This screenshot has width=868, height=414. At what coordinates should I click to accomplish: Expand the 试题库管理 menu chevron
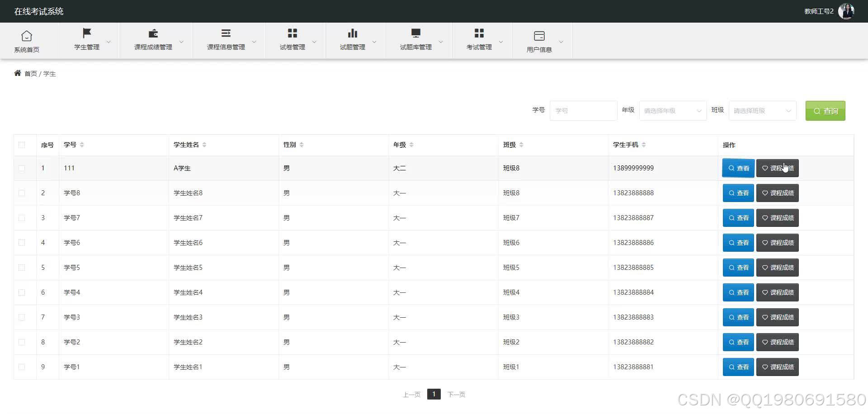(441, 42)
